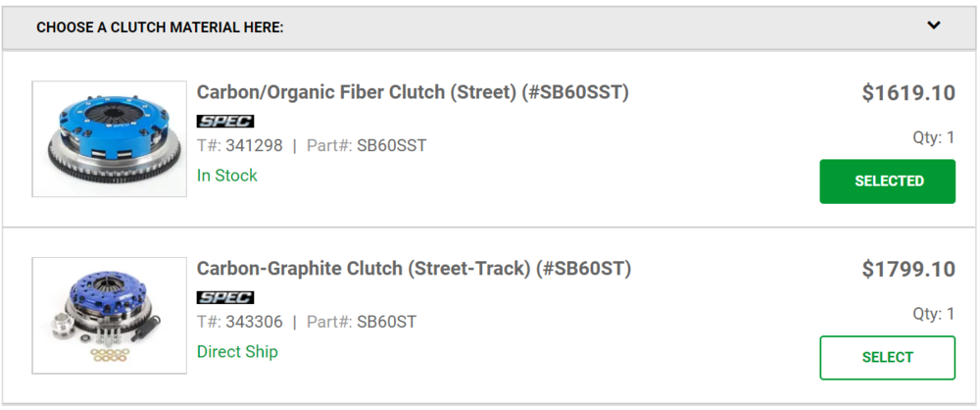Screen dimensions: 980x410
Task: Click Qty: 1 for the Street-Track clutch
Action: 934,314
